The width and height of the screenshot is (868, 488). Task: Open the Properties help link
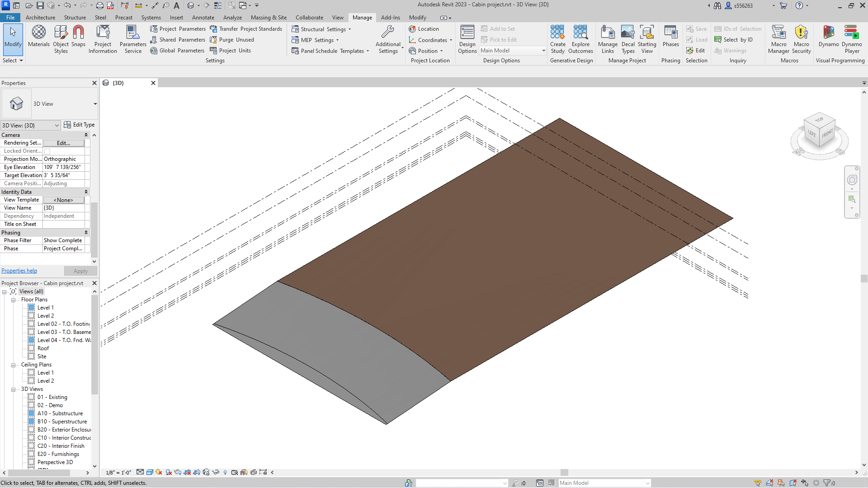coord(19,270)
